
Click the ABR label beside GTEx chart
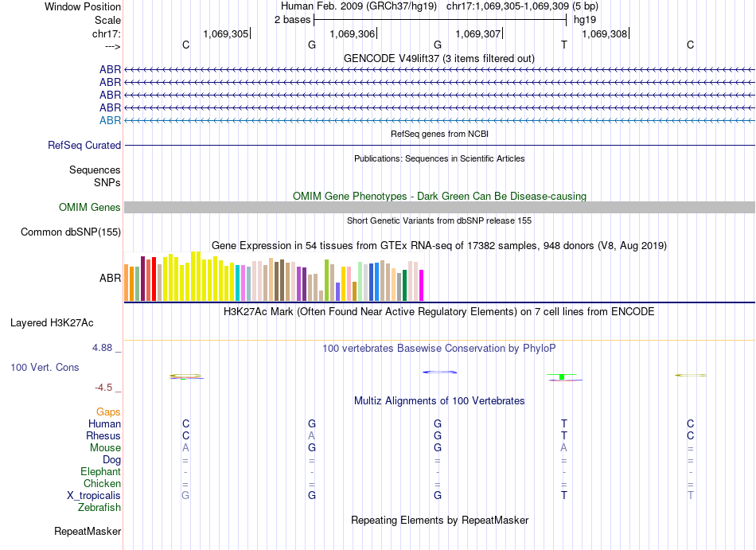pos(110,278)
